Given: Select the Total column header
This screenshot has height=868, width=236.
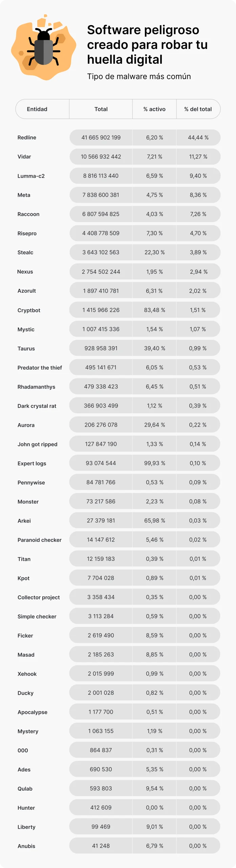Looking at the screenshot, I should tap(101, 109).
